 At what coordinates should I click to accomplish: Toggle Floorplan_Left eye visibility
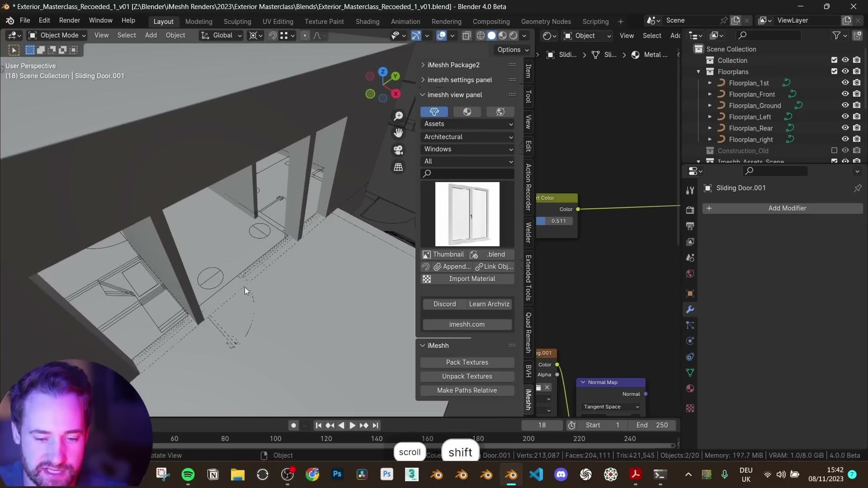(845, 117)
